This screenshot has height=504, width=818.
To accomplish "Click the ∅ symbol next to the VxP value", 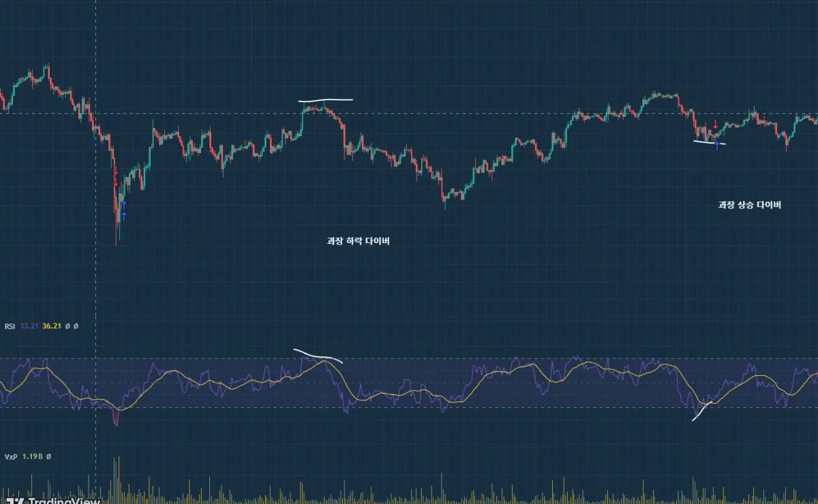I will coord(48,456).
